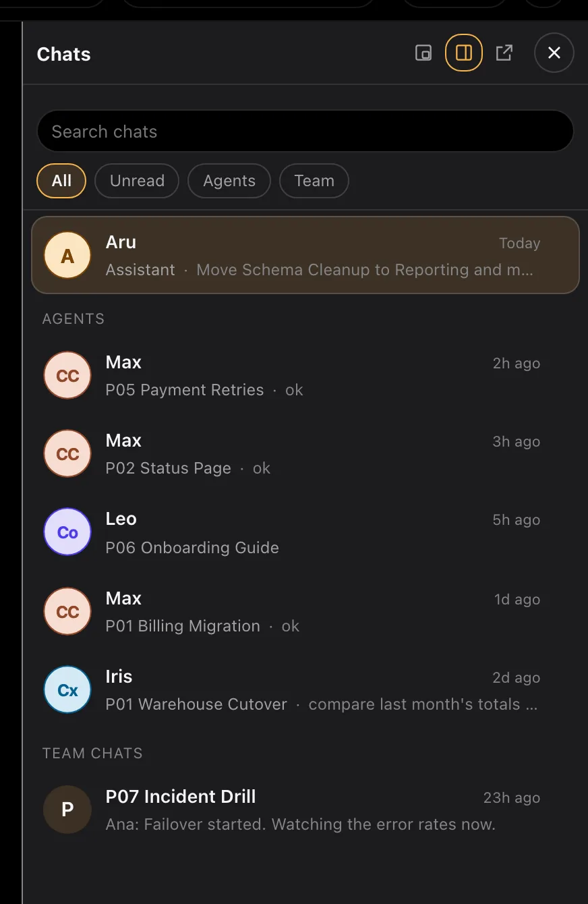Click the '5h ago' timestamp
Screen dimensions: 588x904
(x=517, y=520)
